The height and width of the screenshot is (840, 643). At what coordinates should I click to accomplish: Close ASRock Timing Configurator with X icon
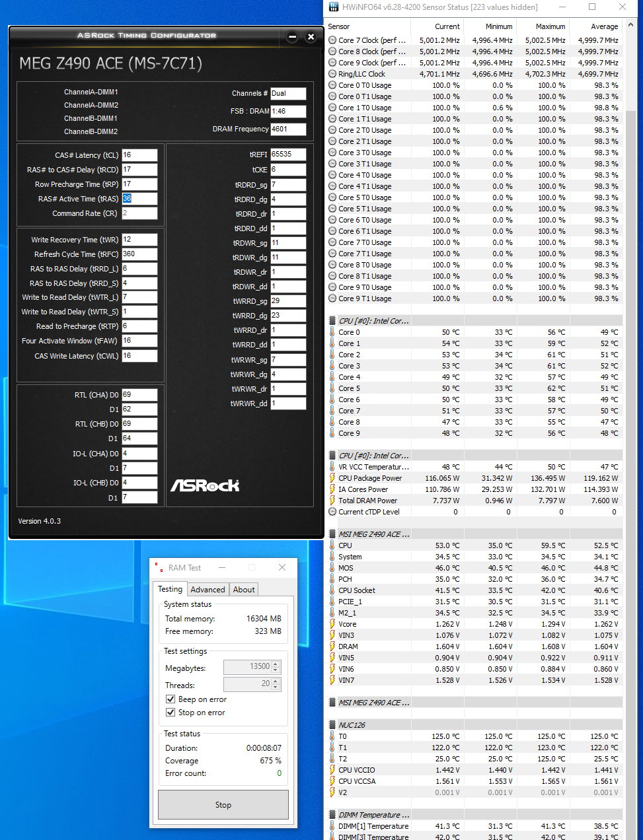(x=311, y=37)
